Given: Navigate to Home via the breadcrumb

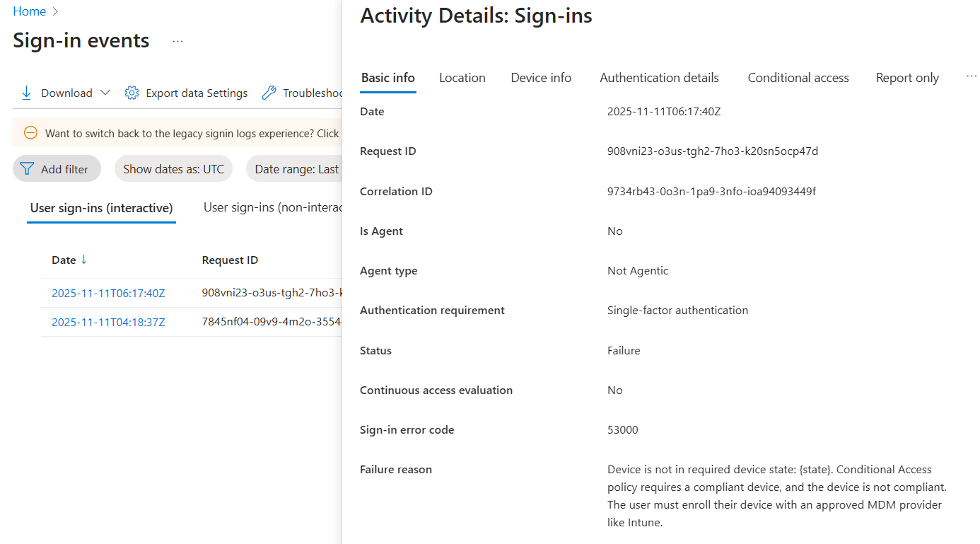Looking at the screenshot, I should [29, 11].
